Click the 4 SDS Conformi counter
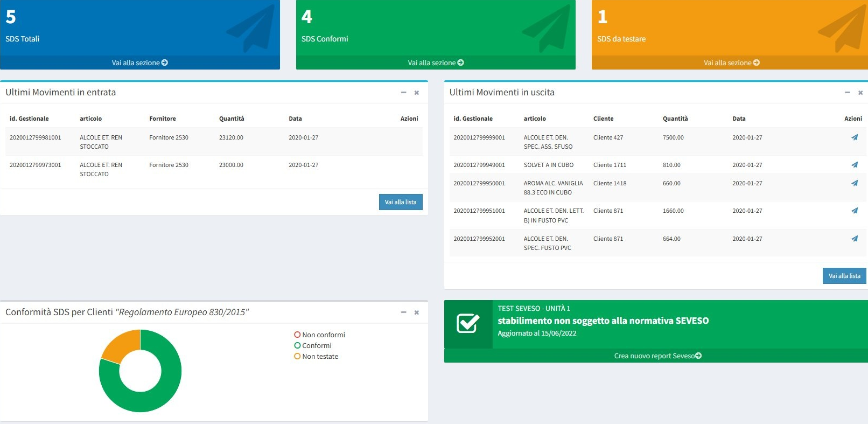The height and width of the screenshot is (424, 868). click(307, 17)
